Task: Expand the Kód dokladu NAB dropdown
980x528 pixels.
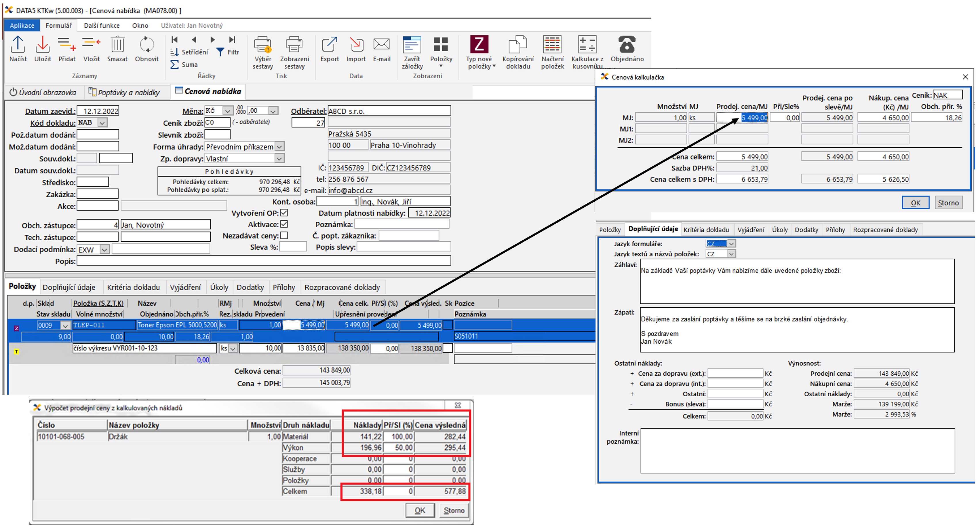Action: (102, 123)
